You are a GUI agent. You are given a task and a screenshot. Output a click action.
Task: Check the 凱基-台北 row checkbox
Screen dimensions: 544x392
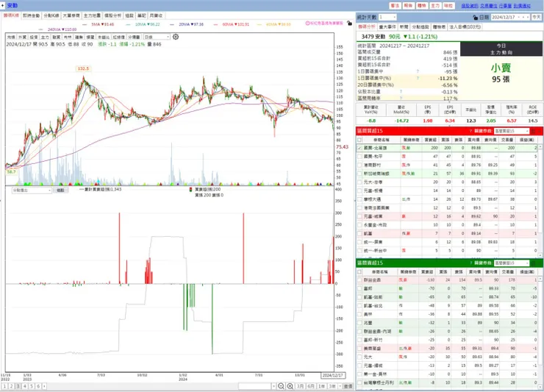359,306
